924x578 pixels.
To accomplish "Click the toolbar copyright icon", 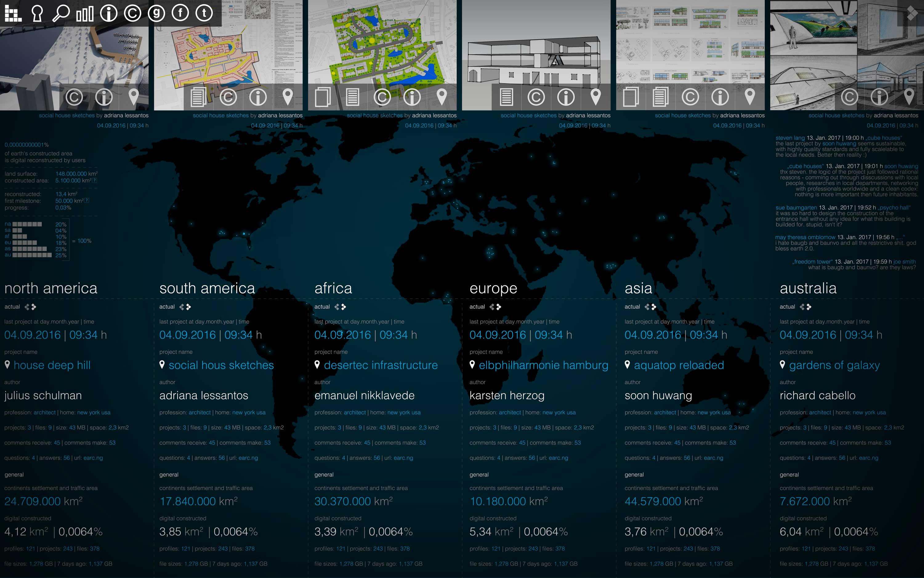I will 132,13.
